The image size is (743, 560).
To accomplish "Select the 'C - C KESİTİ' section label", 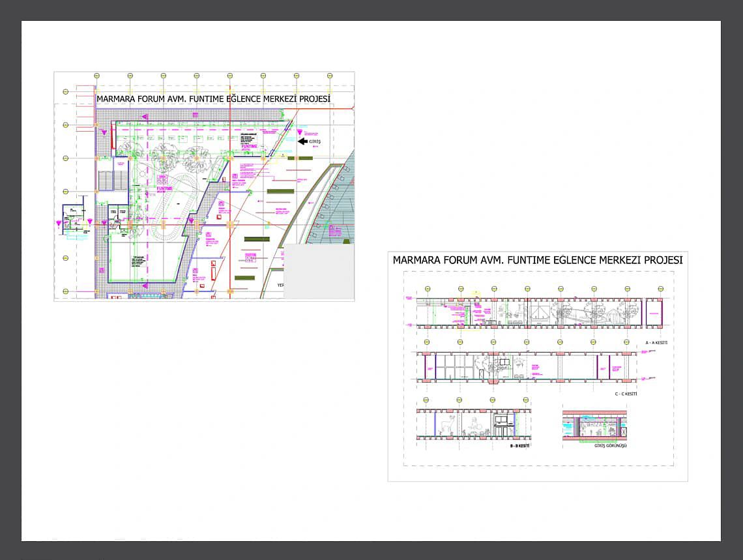I will [x=626, y=394].
